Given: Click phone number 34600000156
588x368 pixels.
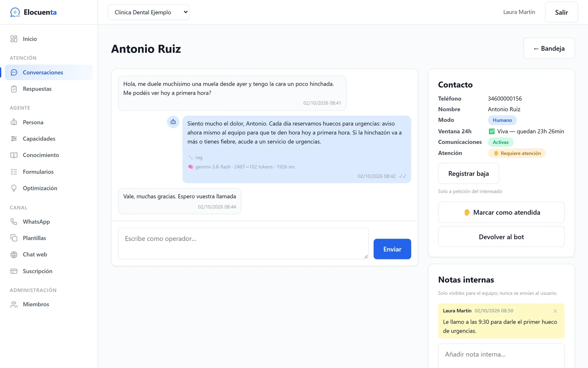Looking at the screenshot, I should [x=505, y=99].
